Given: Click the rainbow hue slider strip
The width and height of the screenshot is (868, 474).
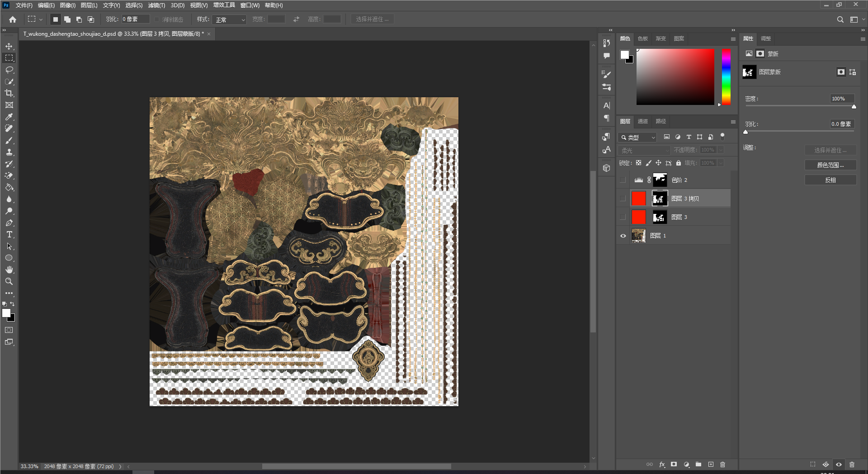Looking at the screenshot, I should click(x=726, y=77).
